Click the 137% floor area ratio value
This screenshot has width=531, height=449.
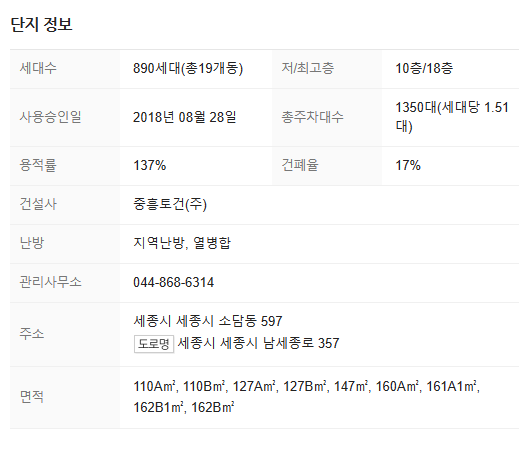(x=149, y=166)
